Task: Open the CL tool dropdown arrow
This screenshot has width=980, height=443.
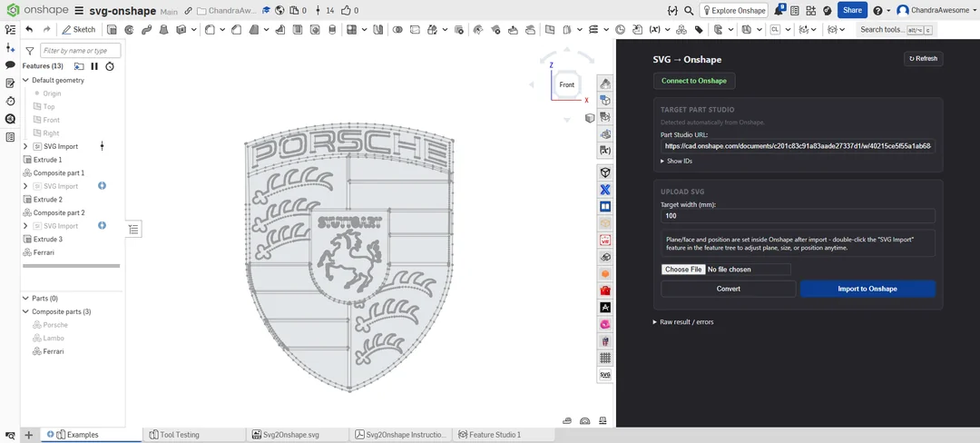Action: (789, 29)
